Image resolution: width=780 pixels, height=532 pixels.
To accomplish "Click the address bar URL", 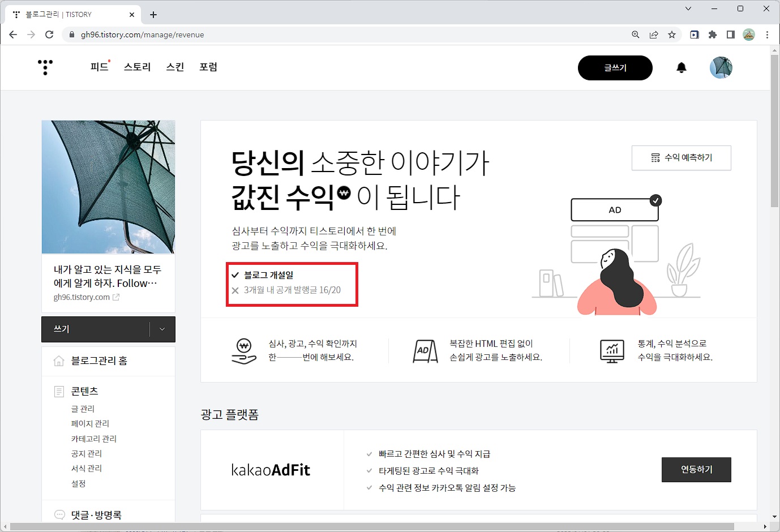I will (143, 35).
